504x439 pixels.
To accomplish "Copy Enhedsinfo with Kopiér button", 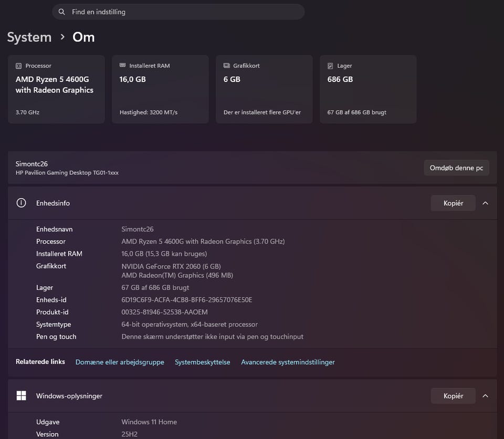I will coord(453,203).
